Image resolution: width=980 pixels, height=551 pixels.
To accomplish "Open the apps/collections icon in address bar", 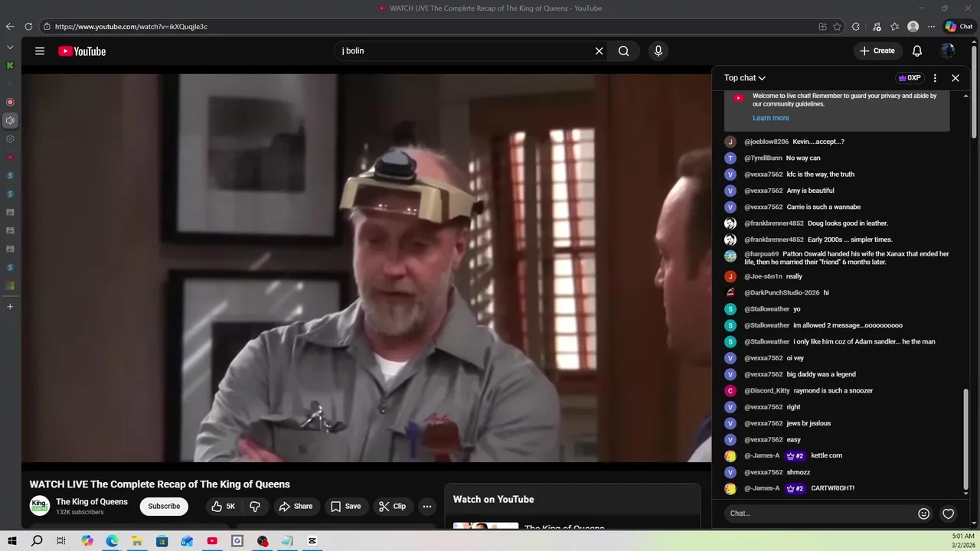I will tap(822, 27).
